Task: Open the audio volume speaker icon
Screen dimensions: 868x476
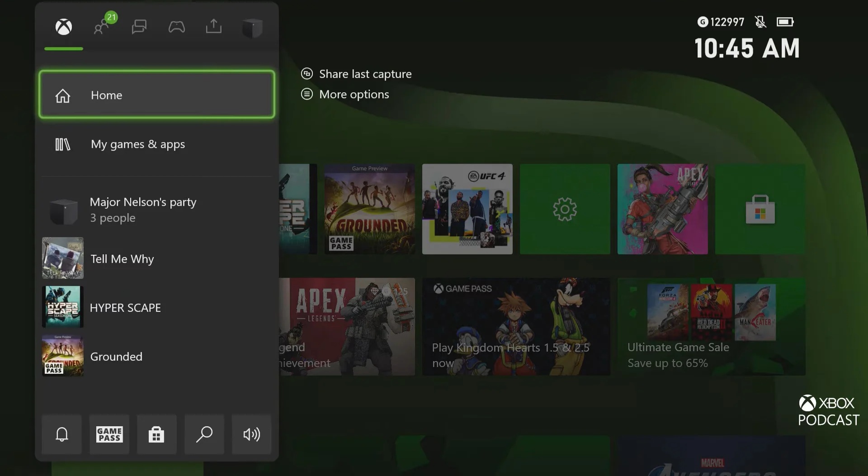Action: point(252,434)
